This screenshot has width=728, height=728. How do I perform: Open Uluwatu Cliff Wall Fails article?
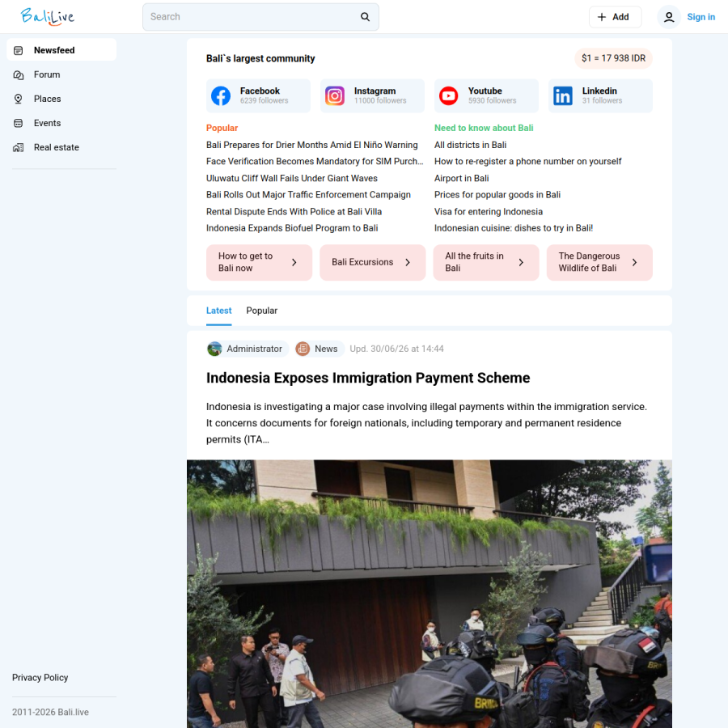[x=291, y=178]
